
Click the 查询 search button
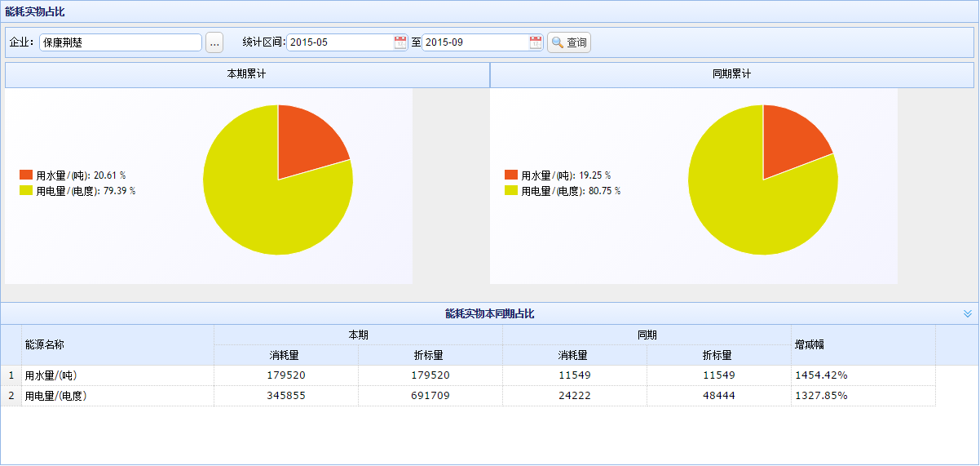click(x=569, y=42)
